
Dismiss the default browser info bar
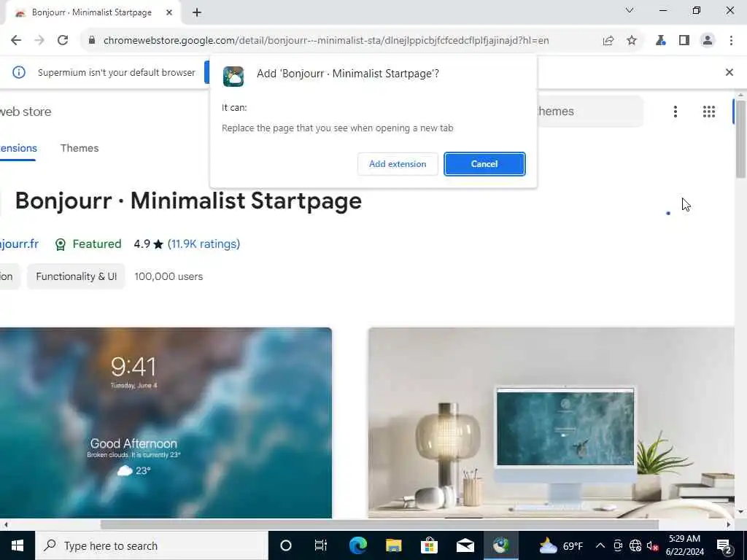(729, 72)
